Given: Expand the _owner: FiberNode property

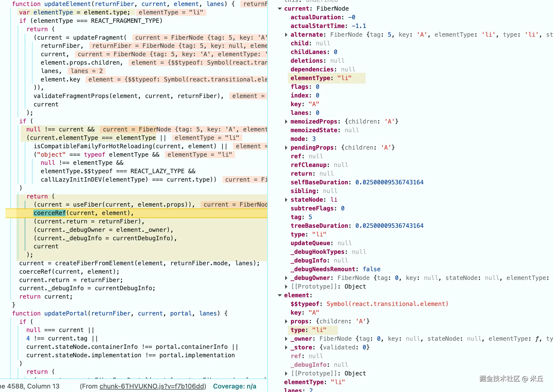Looking at the screenshot, I should pyautogui.click(x=286, y=339).
